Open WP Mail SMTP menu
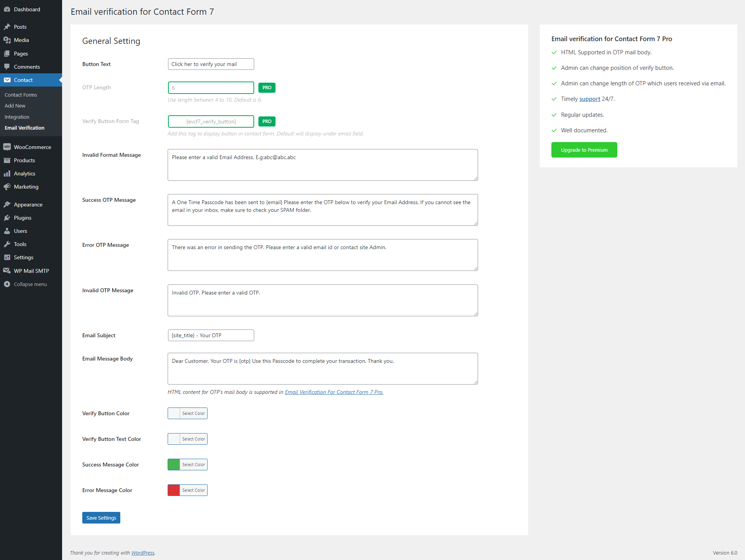Screen dimensions: 745x560 pyautogui.click(x=31, y=271)
